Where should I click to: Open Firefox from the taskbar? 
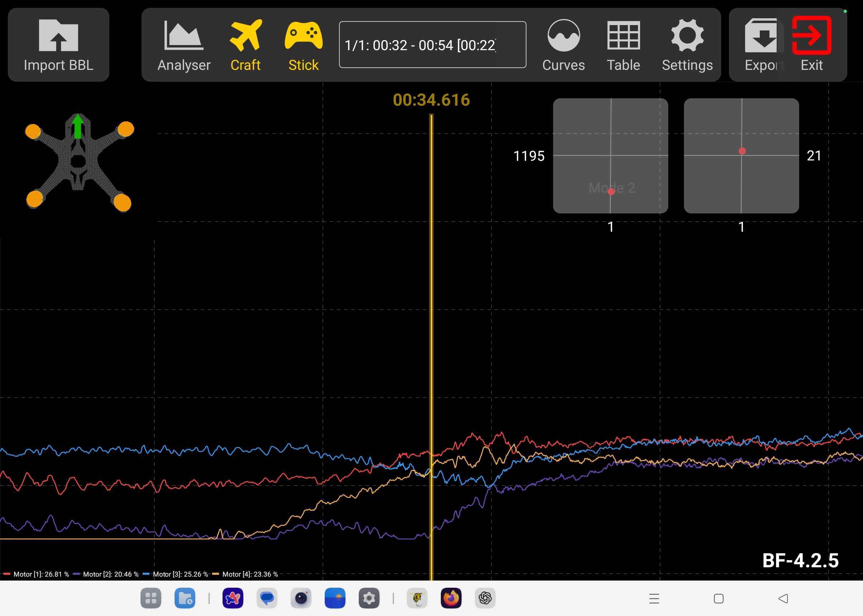pos(451,598)
